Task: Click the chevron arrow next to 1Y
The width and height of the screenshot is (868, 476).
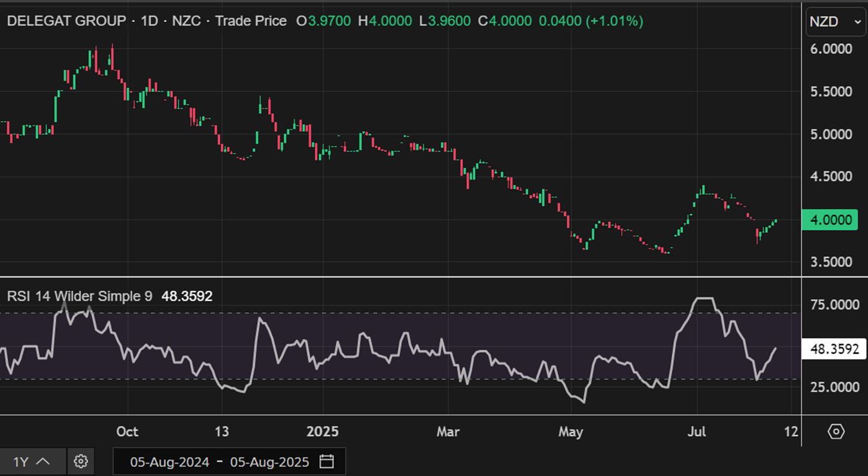Action: 44,461
